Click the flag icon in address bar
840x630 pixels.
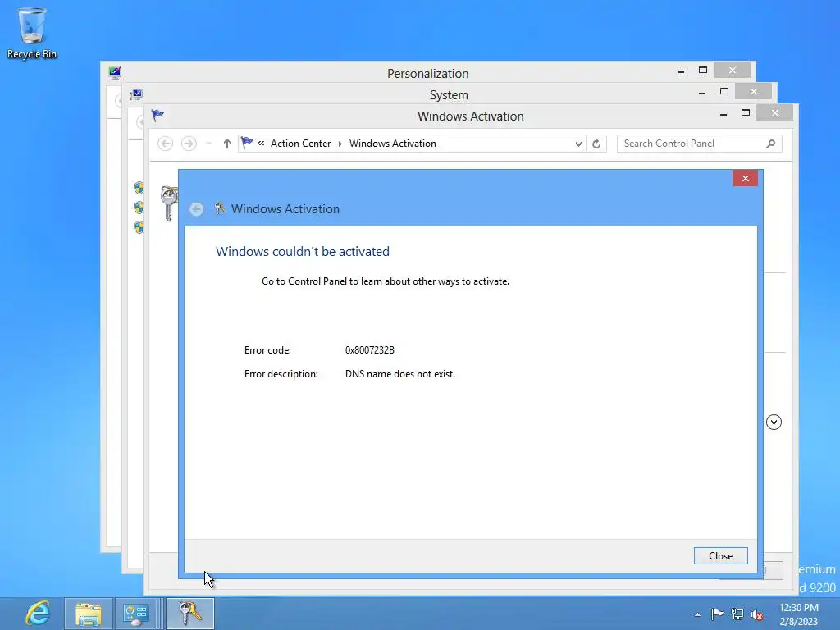tap(247, 143)
